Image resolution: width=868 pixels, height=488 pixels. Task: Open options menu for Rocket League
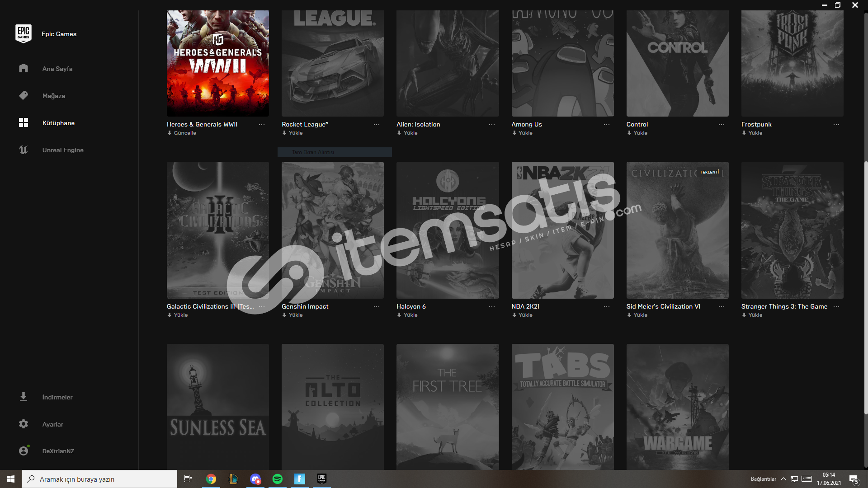click(377, 125)
